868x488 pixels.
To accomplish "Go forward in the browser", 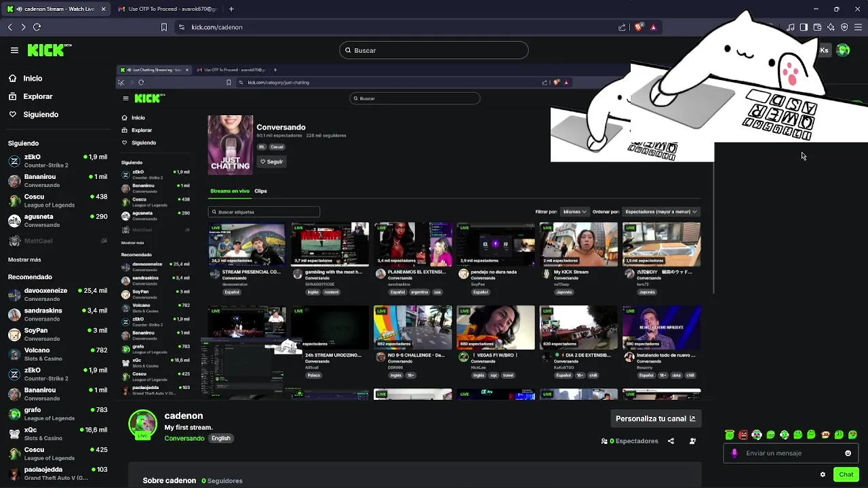I will pyautogui.click(x=23, y=27).
